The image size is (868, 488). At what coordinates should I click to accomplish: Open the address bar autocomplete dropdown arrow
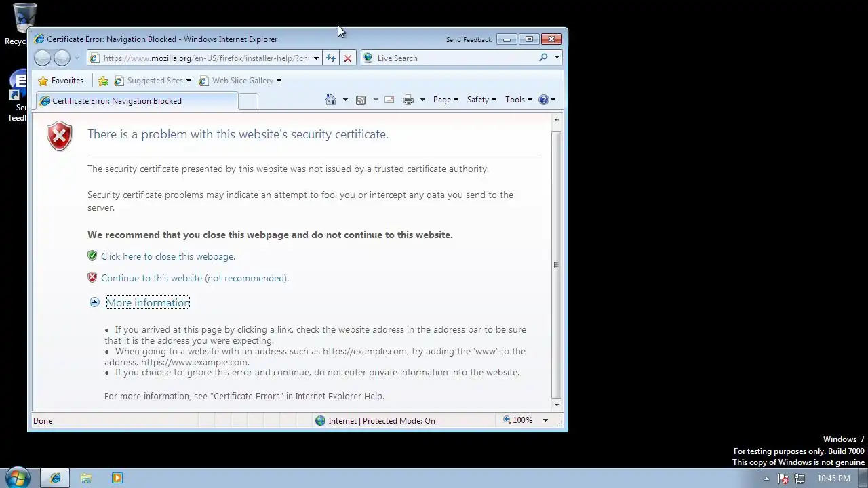coord(316,58)
